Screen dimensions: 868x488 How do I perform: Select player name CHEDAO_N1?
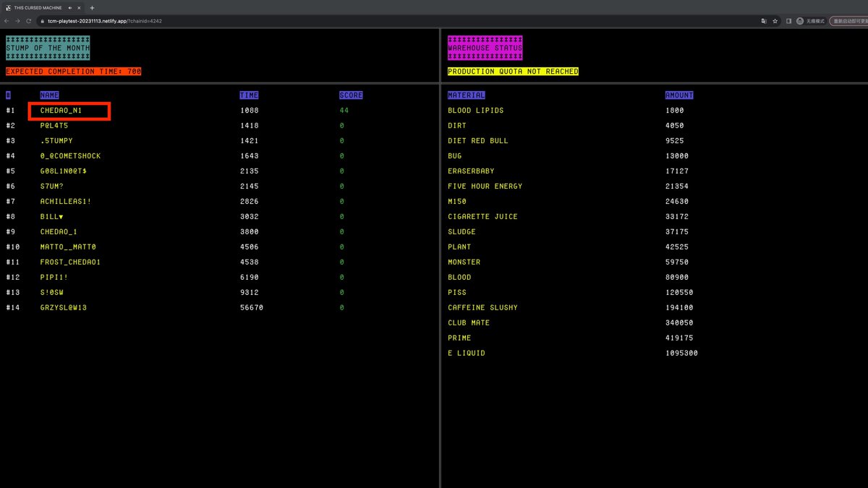point(61,111)
